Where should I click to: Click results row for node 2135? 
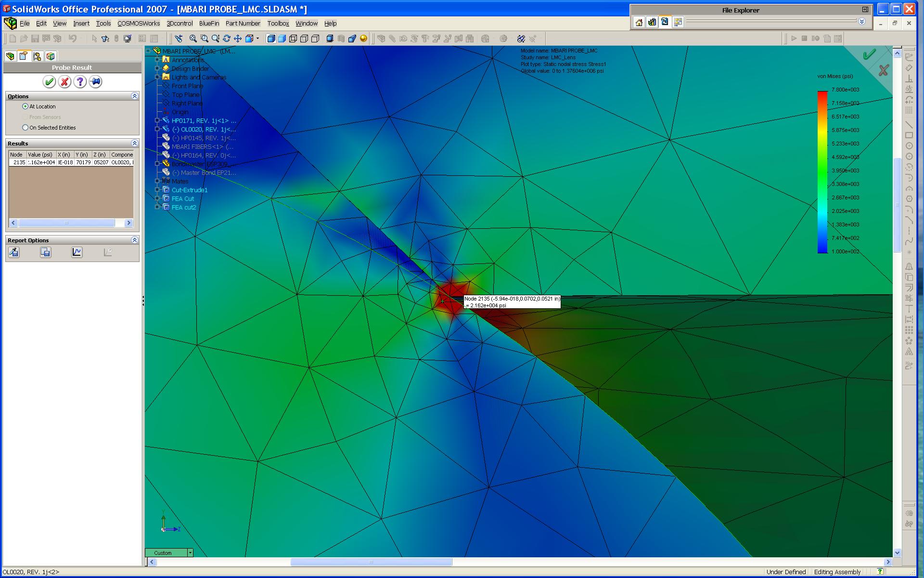tap(71, 162)
